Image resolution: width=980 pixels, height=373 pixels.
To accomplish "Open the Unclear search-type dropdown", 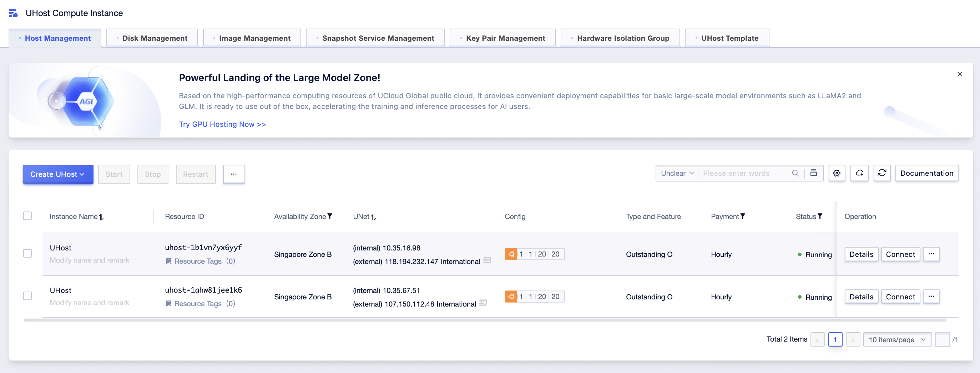I will 677,173.
